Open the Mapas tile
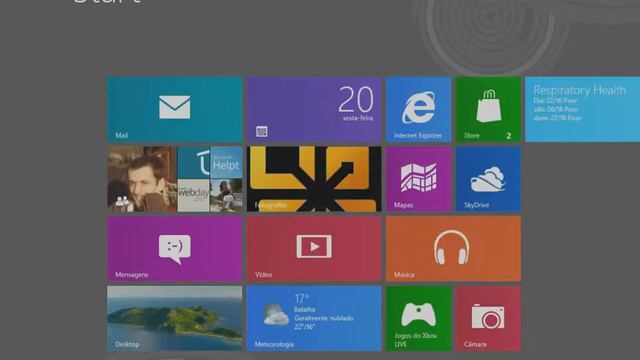 [x=418, y=179]
